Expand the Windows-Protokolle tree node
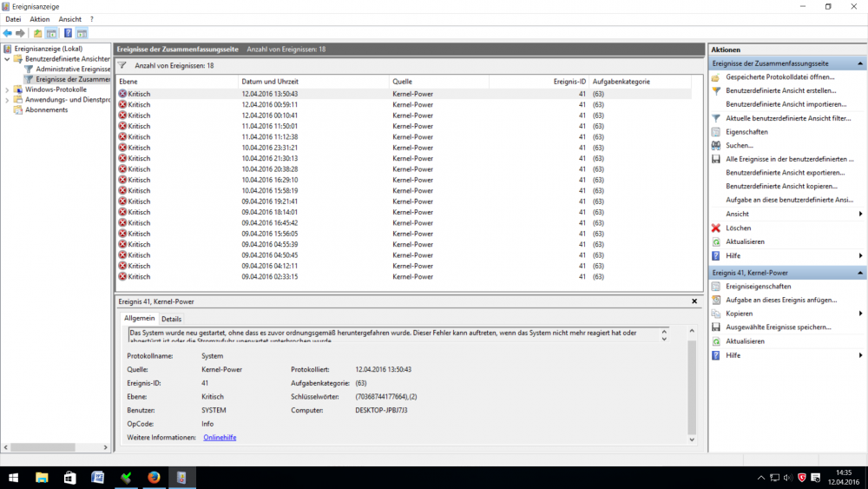This screenshot has height=489, width=868. coord(8,89)
